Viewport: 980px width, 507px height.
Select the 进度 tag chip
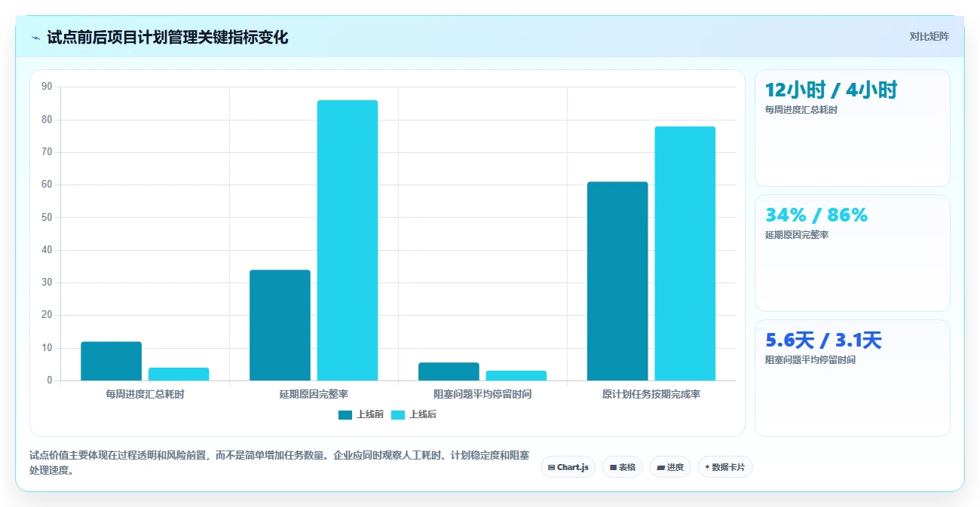[669, 467]
